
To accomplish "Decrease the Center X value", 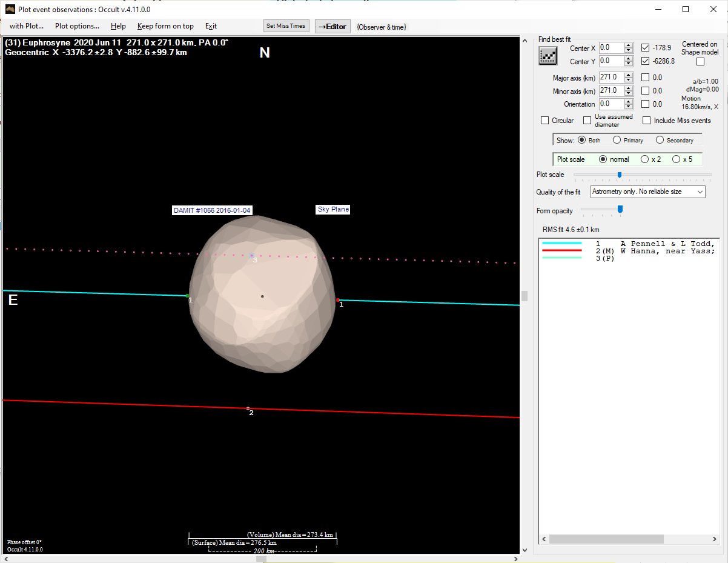I will coord(629,50).
